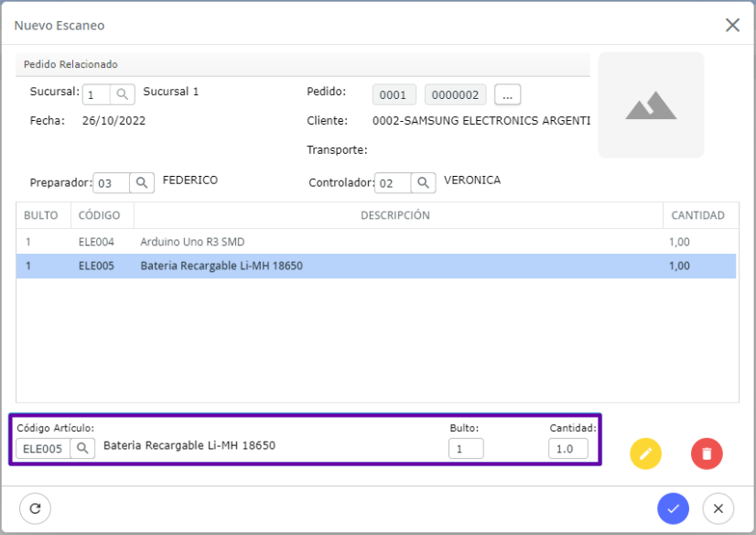Viewport: 756px width, 535px height.
Task: Click the Cantidad input field 1.0
Action: tap(568, 449)
